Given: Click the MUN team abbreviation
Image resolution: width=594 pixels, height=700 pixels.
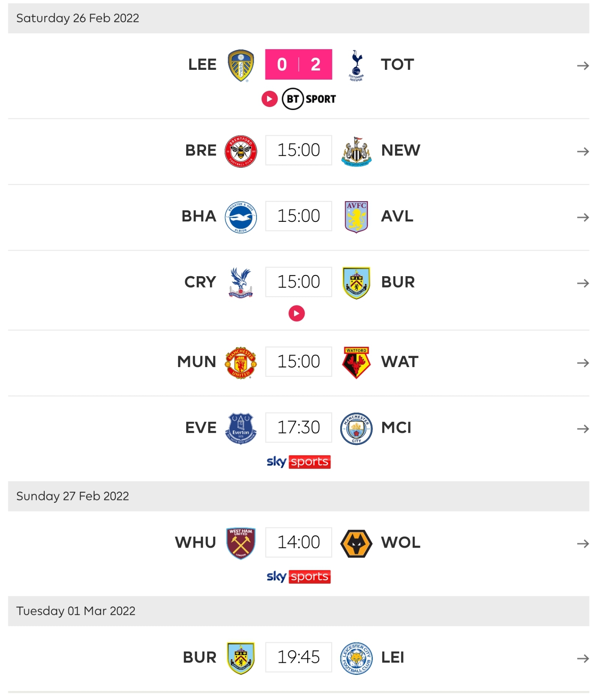Looking at the screenshot, I should 197,362.
